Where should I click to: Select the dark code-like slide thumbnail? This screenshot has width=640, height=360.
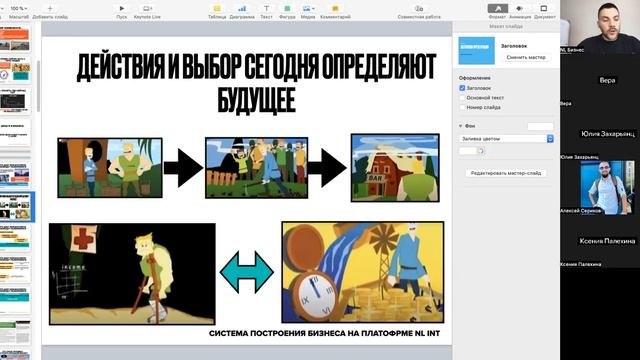pyautogui.click(x=15, y=101)
